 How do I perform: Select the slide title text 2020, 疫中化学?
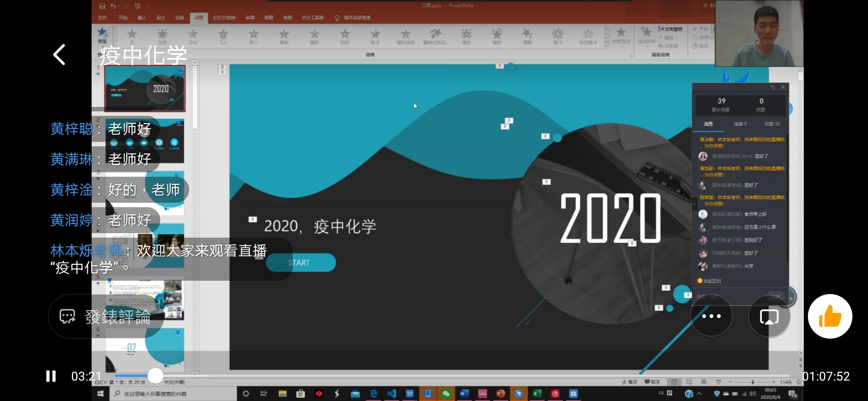coord(320,226)
